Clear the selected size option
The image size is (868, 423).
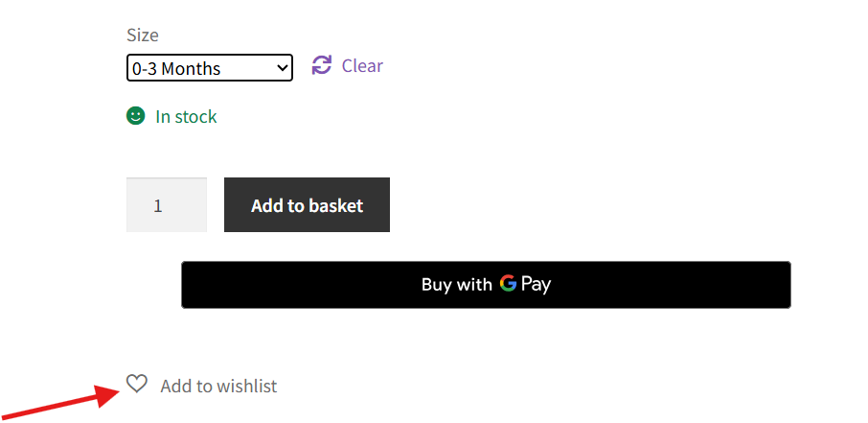(x=362, y=66)
